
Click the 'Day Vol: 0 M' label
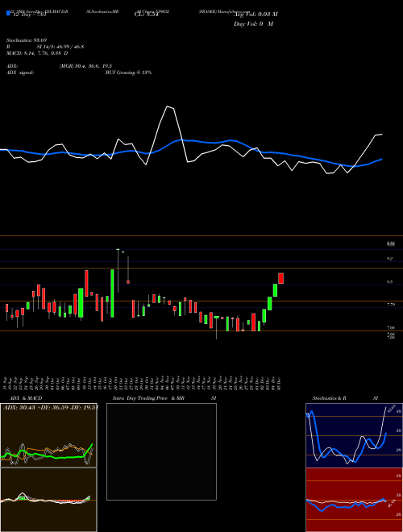[253, 24]
